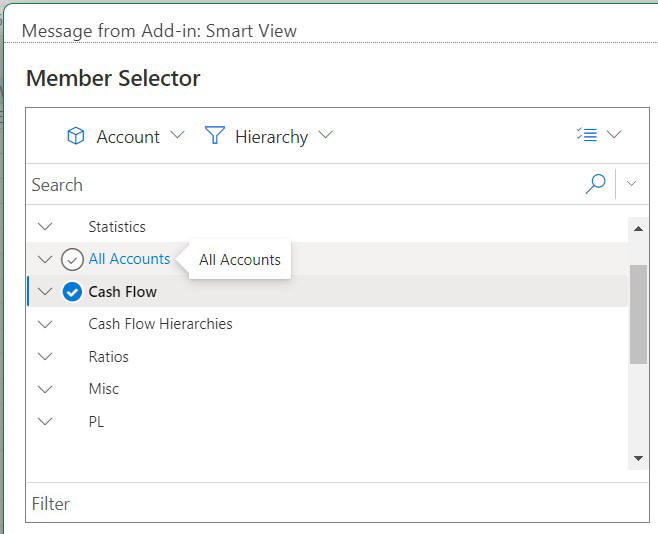Viewport: 658px width, 534px height.
Task: Click the Account dimension cube icon
Action: point(75,136)
